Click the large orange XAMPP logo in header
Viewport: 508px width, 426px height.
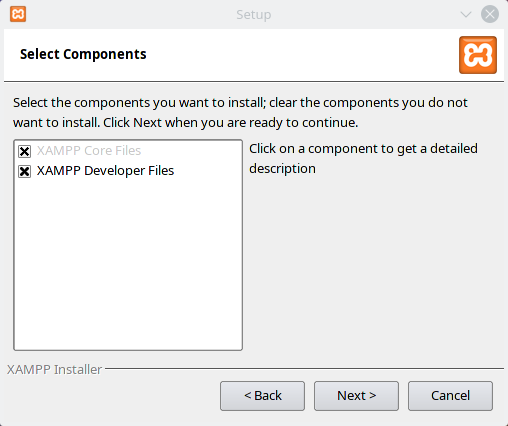point(478,55)
